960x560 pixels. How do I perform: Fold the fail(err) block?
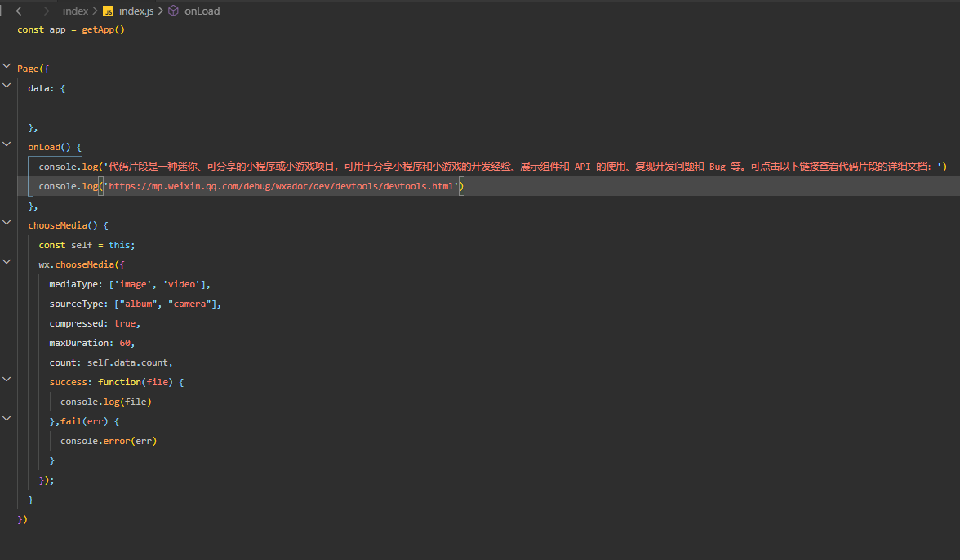coord(7,419)
